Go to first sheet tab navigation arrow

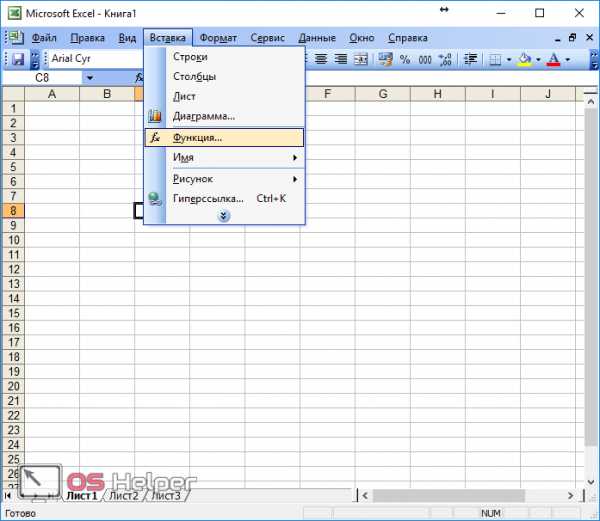7,496
